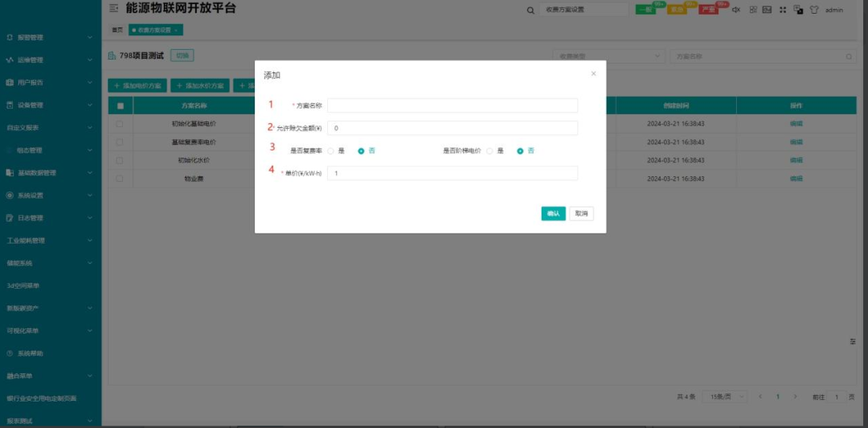This screenshot has height=428, width=868.
Task: Check the 初始化基础电价 row checkbox
Action: (x=120, y=124)
